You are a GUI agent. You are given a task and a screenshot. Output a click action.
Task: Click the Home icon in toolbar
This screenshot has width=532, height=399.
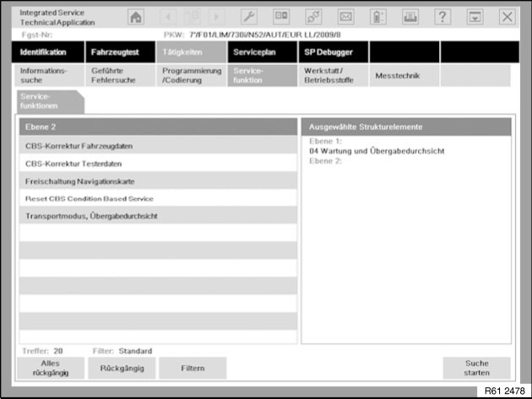136,17
